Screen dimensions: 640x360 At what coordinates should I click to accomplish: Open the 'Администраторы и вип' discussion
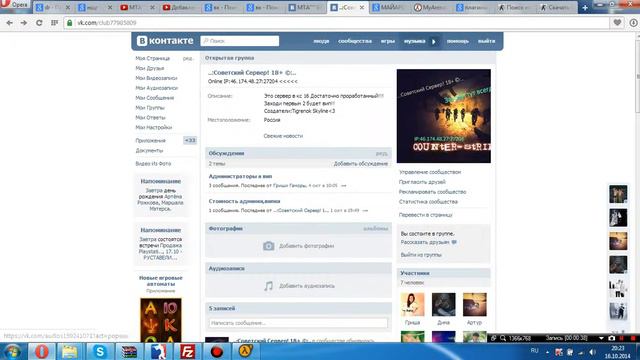[x=240, y=176]
